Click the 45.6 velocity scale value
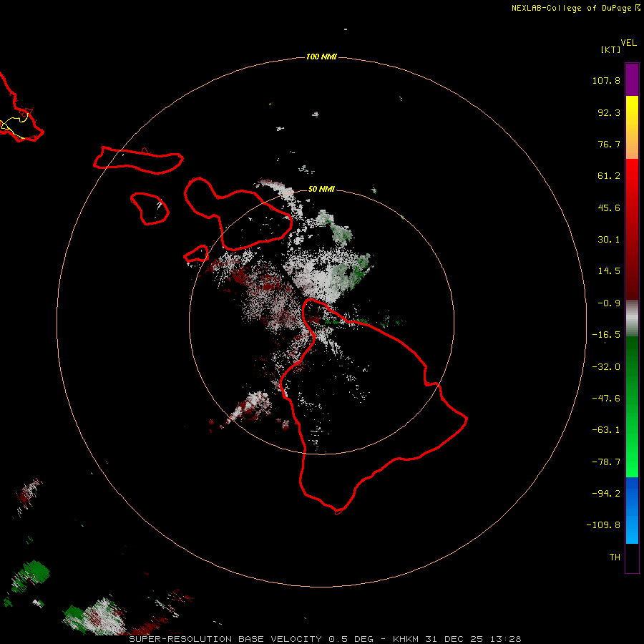Screen dimensions: 644x644 click(609, 208)
